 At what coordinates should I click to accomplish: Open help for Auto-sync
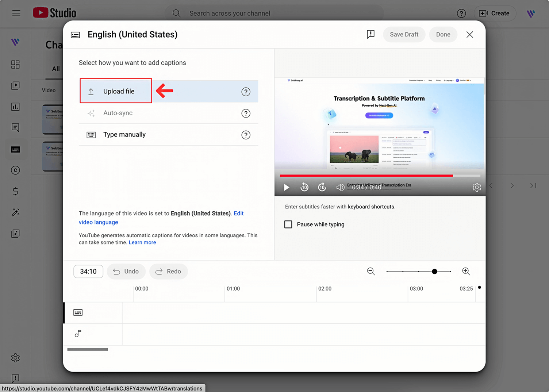[x=246, y=113]
